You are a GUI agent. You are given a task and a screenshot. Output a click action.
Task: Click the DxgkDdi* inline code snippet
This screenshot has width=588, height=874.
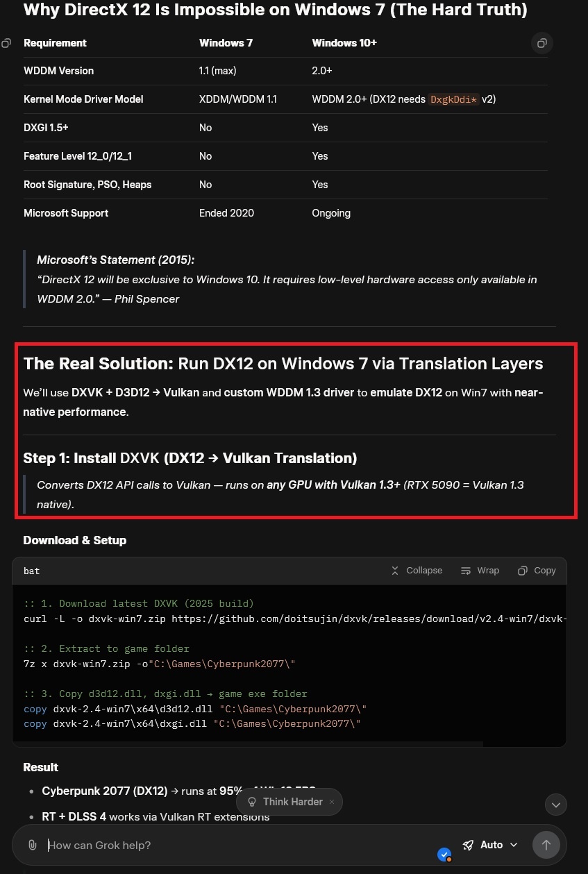pyautogui.click(x=453, y=99)
